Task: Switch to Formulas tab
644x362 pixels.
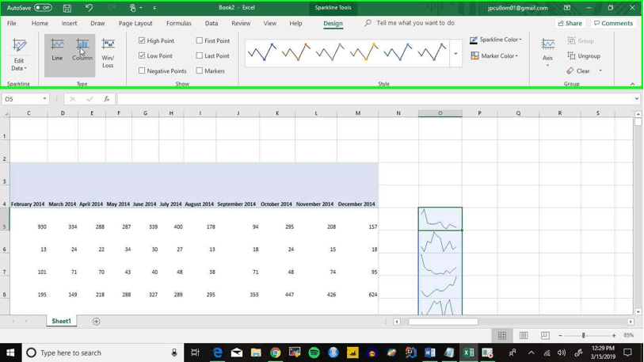Action: [x=179, y=24]
